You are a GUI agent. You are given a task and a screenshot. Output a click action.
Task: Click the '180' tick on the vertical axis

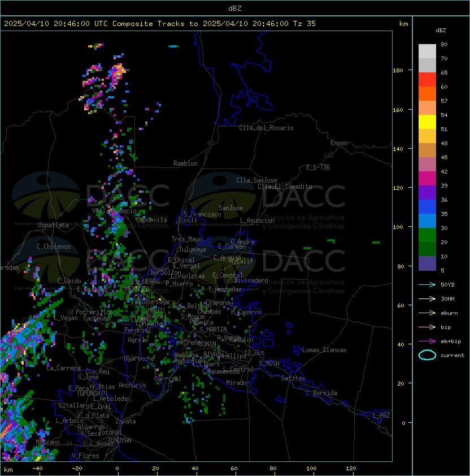pos(398,71)
